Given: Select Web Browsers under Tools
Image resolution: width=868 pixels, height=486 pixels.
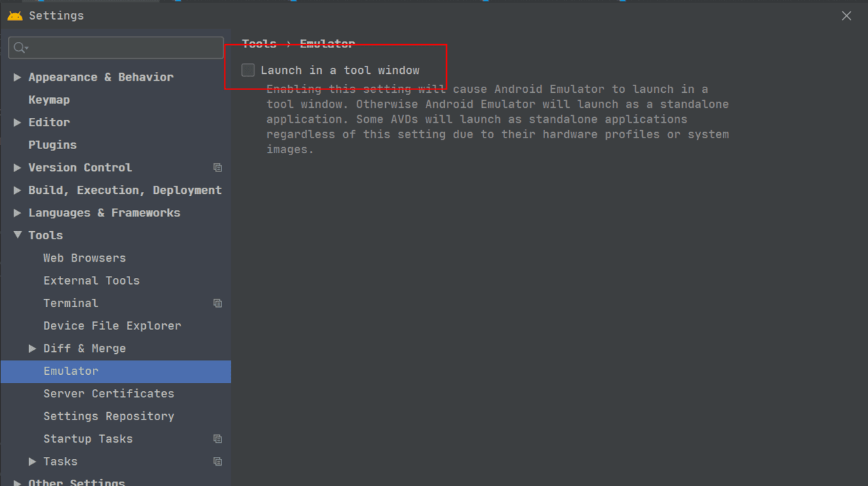Looking at the screenshot, I should click(x=85, y=258).
